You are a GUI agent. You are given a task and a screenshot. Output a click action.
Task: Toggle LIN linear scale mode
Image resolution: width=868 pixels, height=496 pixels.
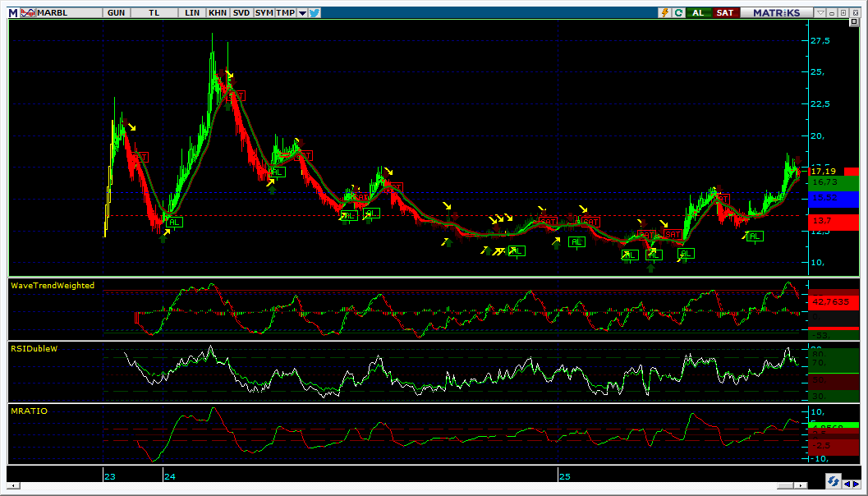[x=192, y=13]
